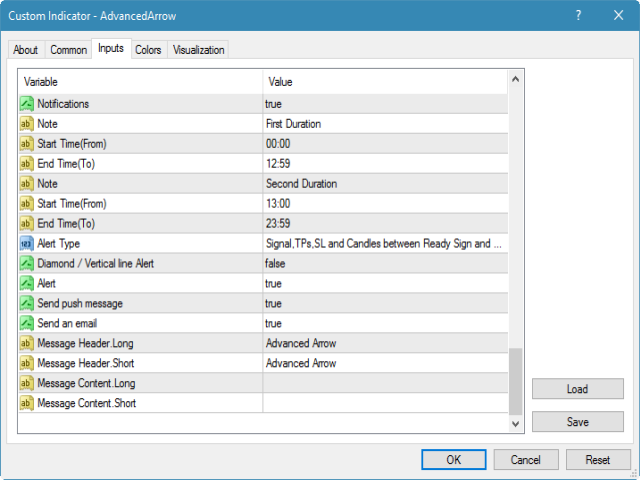
Task: Click the Message Content.Short string icon
Action: tap(27, 404)
